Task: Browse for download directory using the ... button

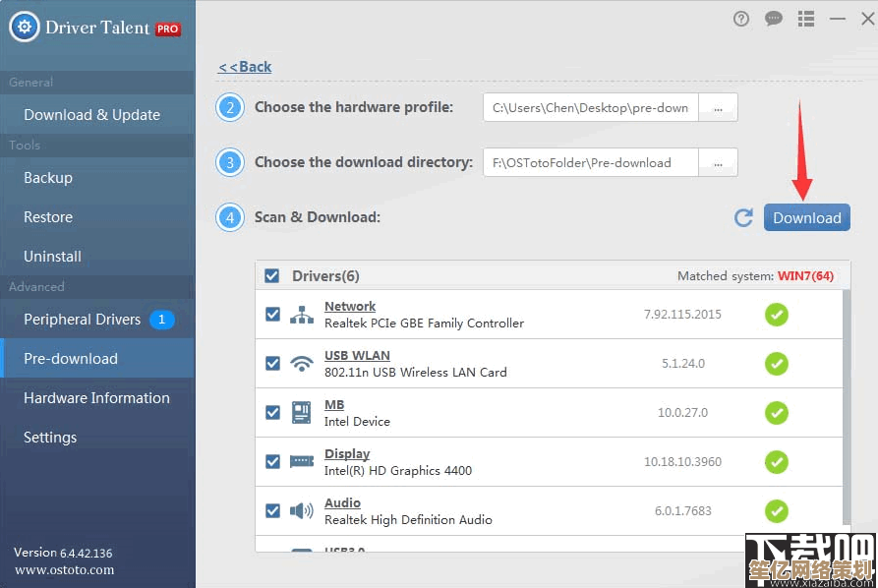Action: tap(718, 163)
